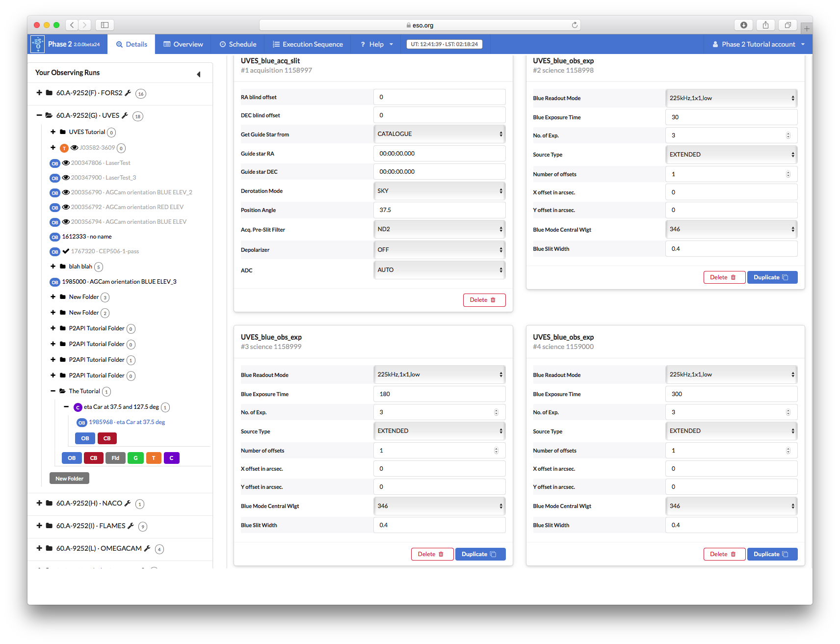The image size is (840, 644).
Task: Open ADC AUTO dropdown
Action: point(440,270)
